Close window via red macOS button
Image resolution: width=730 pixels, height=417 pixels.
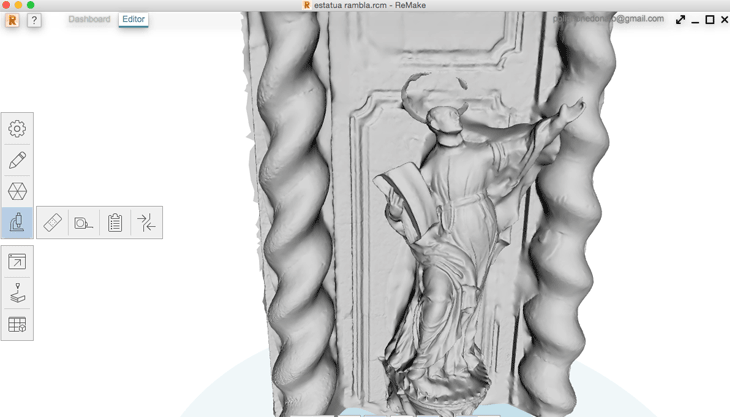click(x=6, y=5)
